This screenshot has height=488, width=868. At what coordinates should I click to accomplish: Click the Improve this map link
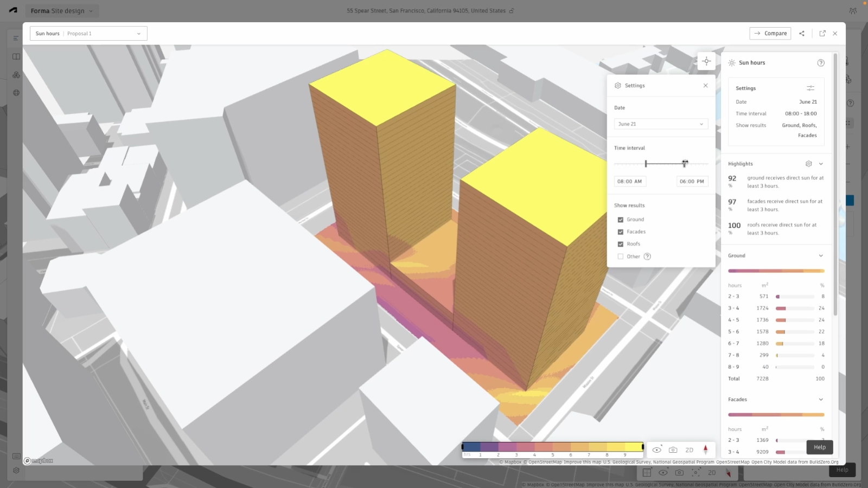coord(583,462)
